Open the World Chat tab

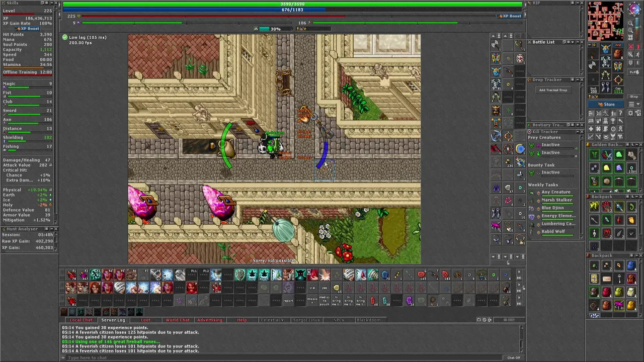click(178, 320)
